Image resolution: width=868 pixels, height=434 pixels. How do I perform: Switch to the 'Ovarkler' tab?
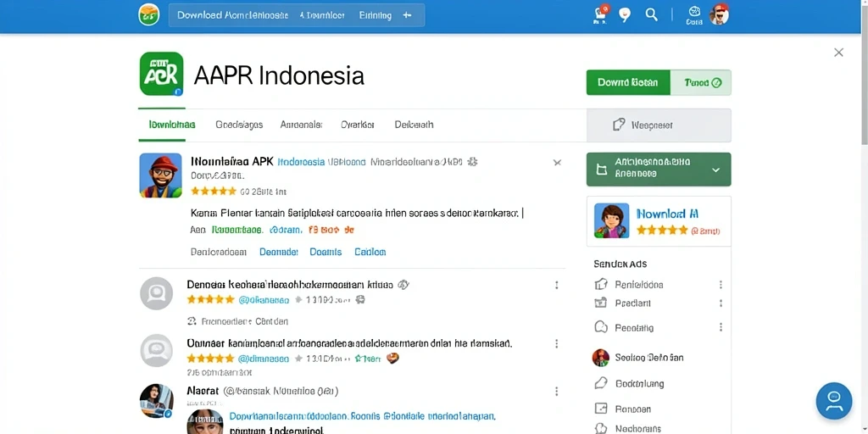(358, 125)
